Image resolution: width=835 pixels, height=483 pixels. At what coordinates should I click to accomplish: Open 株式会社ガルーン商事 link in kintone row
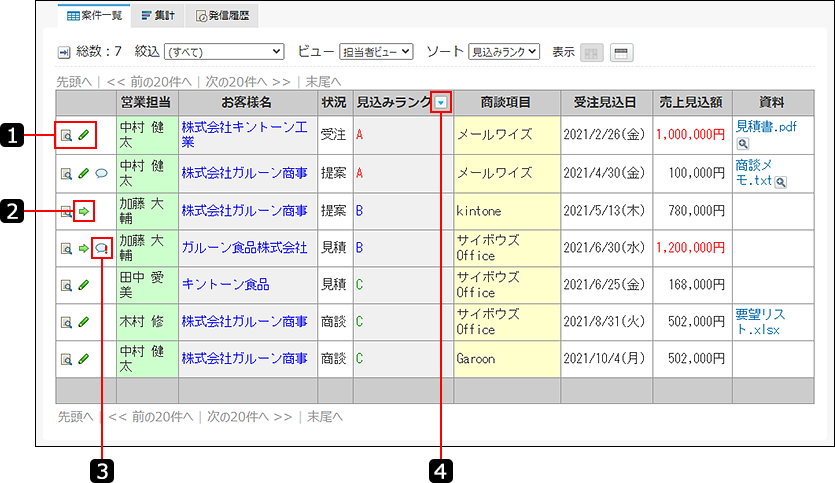(x=244, y=211)
